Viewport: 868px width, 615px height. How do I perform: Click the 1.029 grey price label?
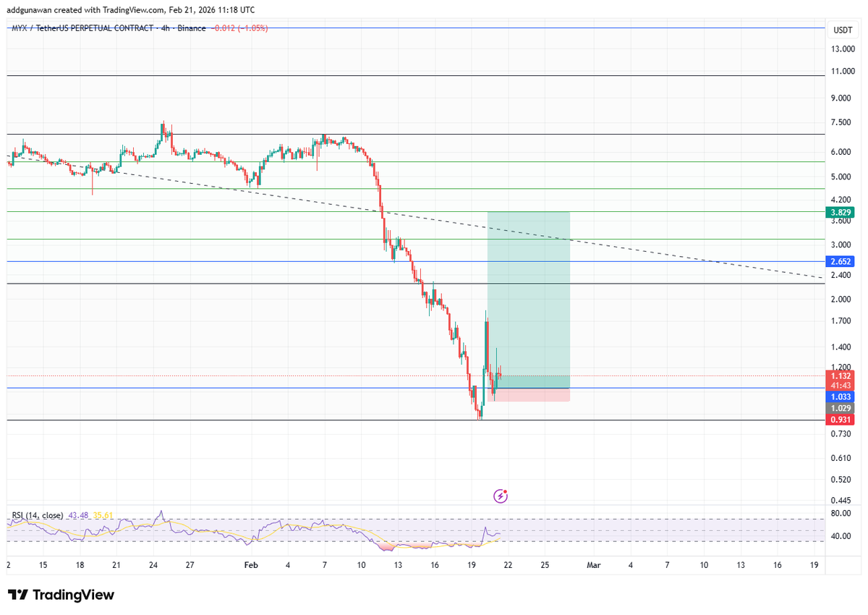(841, 408)
